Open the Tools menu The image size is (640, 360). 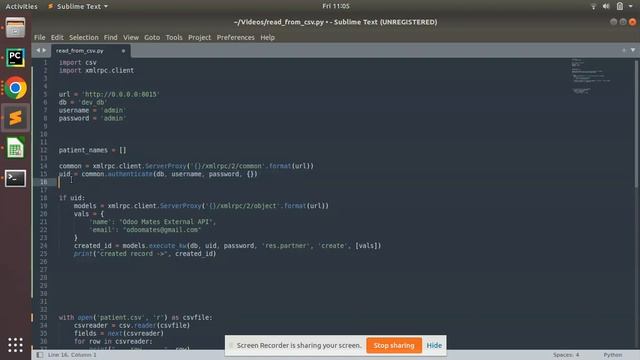(174, 37)
